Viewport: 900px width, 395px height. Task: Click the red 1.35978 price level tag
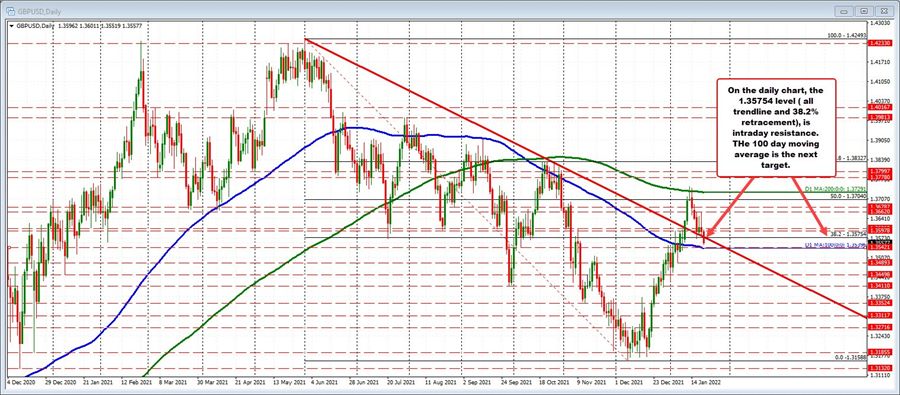pyautogui.click(x=879, y=231)
